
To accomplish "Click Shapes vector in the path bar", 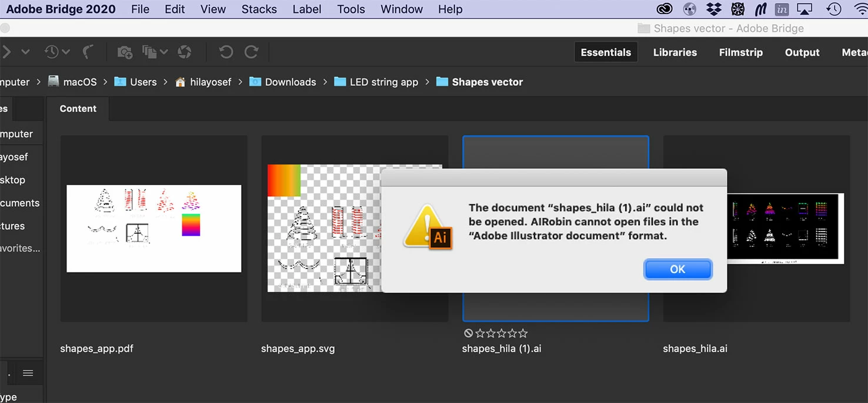I will 480,82.
